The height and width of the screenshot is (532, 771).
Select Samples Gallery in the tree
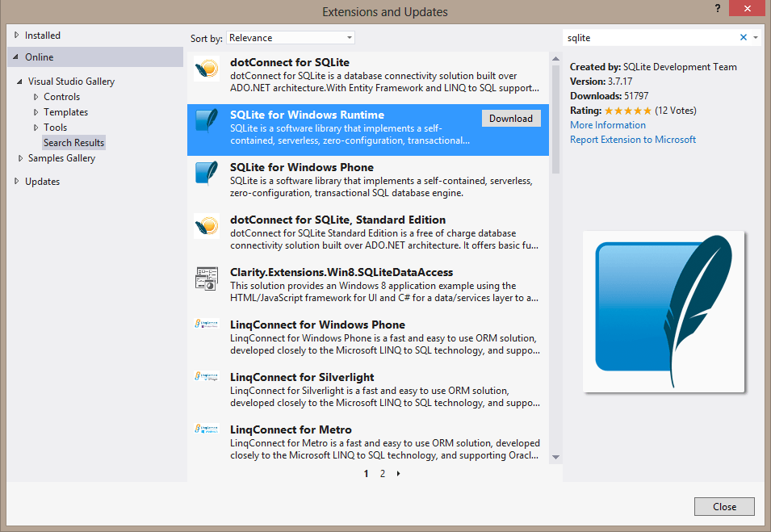pos(61,158)
